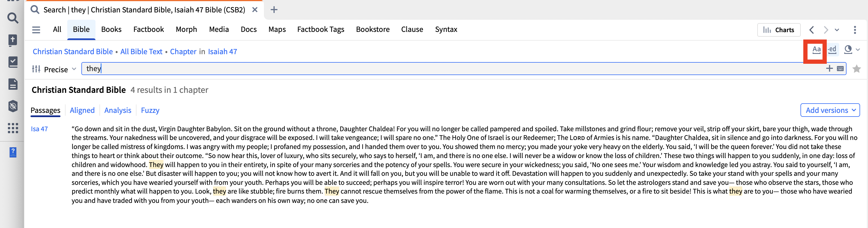Open the apps grid icon in sidebar
The height and width of the screenshot is (228, 868).
[x=13, y=128]
